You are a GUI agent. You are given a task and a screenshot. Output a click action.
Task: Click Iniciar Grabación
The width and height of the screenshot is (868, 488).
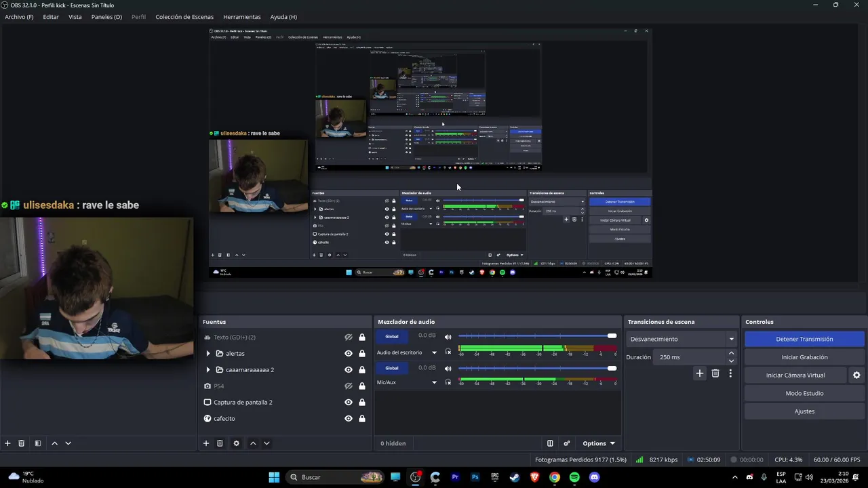click(x=804, y=357)
